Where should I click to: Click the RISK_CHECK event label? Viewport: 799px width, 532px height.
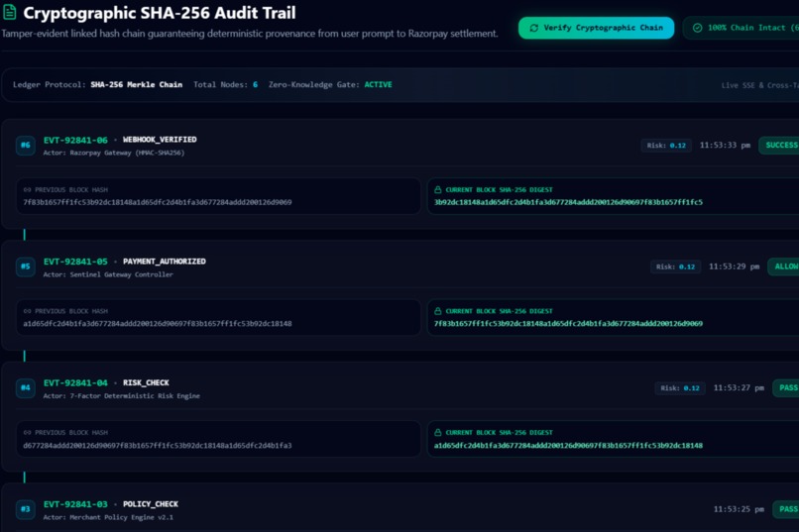[x=146, y=382]
